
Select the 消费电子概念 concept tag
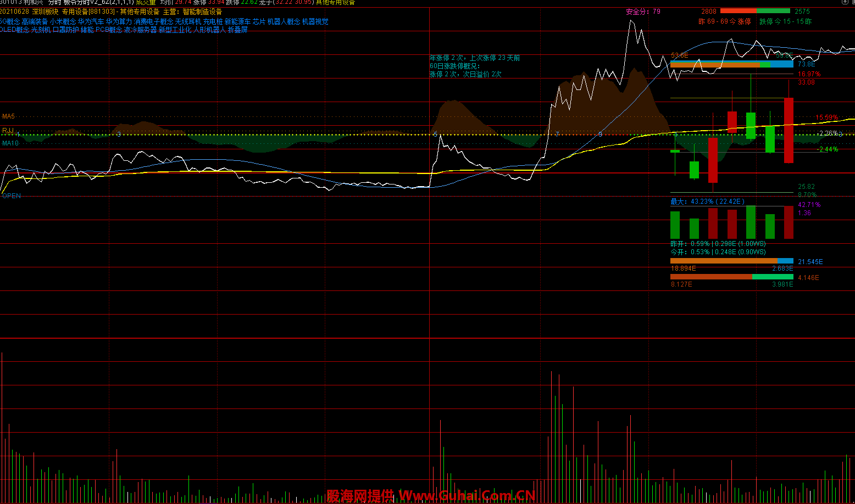(153, 22)
